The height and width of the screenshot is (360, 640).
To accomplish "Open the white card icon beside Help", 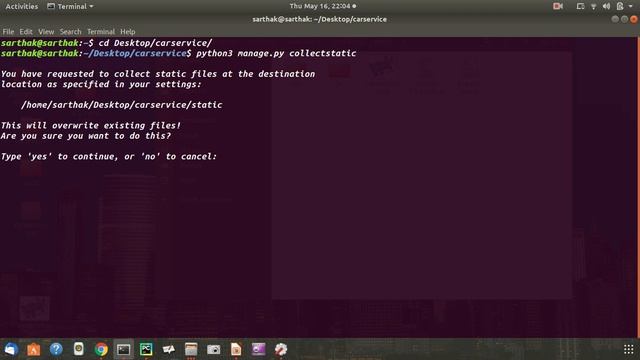I will (x=78, y=349).
